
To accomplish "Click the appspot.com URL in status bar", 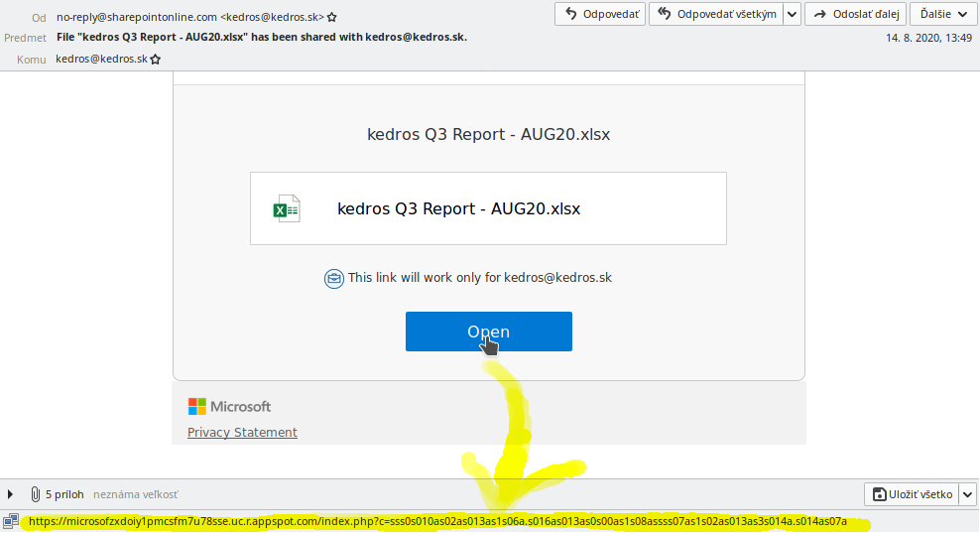I will tap(437, 521).
